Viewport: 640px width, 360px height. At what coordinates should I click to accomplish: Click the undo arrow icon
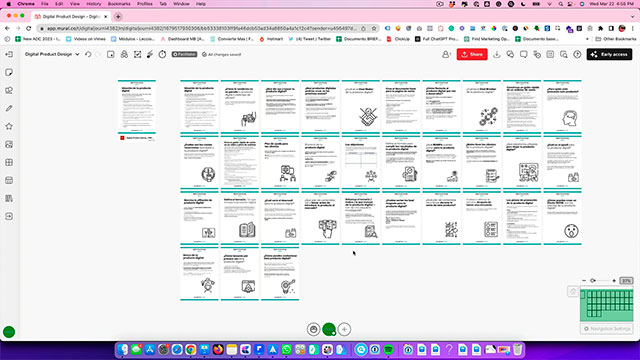(88, 54)
